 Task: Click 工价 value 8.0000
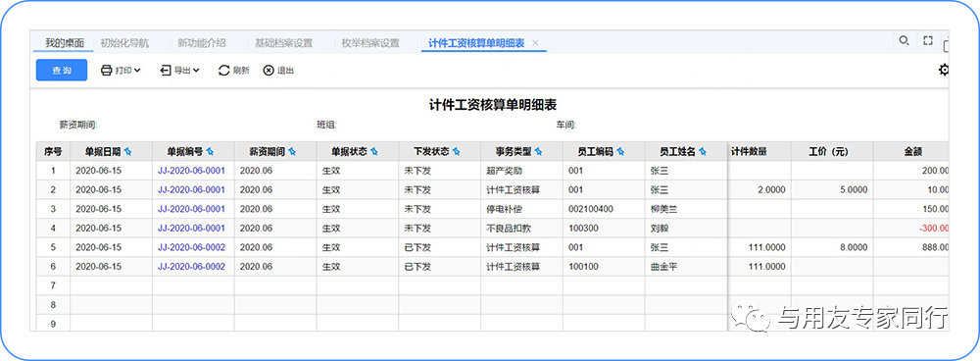pyautogui.click(x=853, y=247)
